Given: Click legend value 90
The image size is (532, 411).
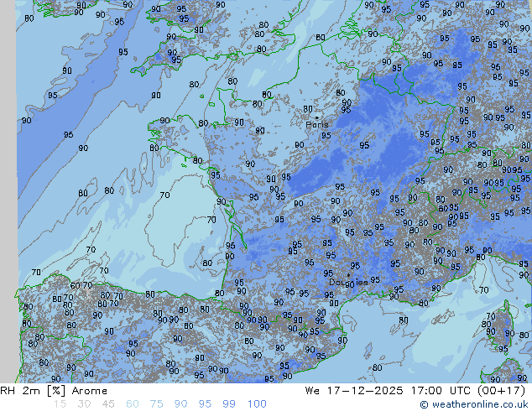Looking at the screenshot, I should pos(180,404).
